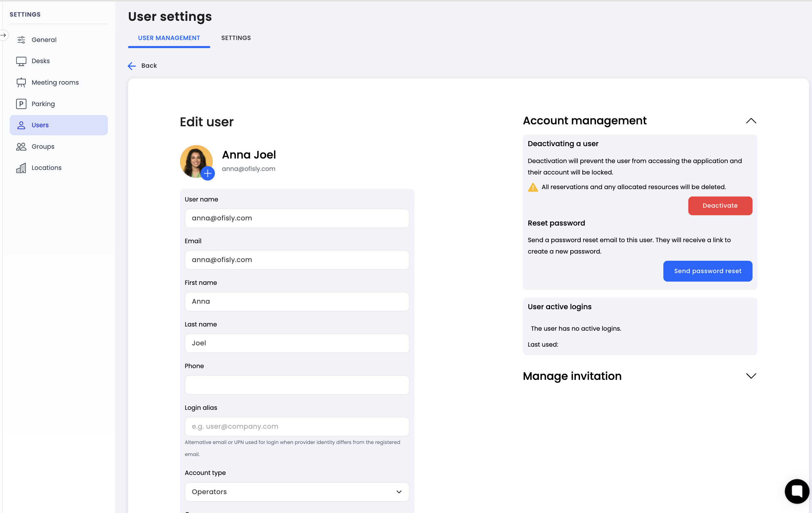812x513 pixels.
Task: Collapse the Account management section
Action: pyautogui.click(x=751, y=121)
